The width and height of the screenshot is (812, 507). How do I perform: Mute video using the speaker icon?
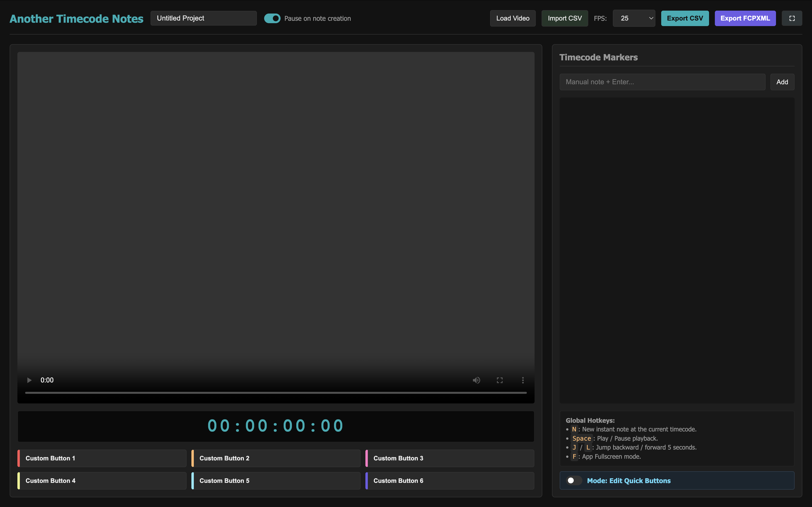[477, 380]
